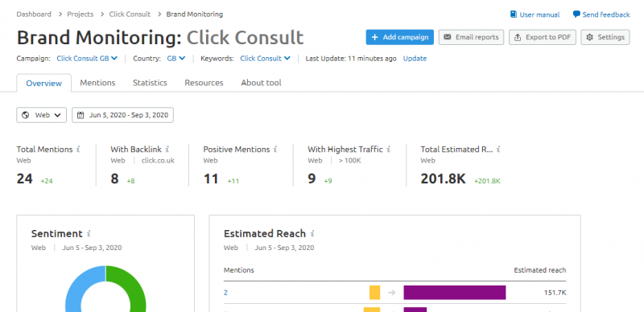Click the info icon beside With Backlink

click(167, 150)
